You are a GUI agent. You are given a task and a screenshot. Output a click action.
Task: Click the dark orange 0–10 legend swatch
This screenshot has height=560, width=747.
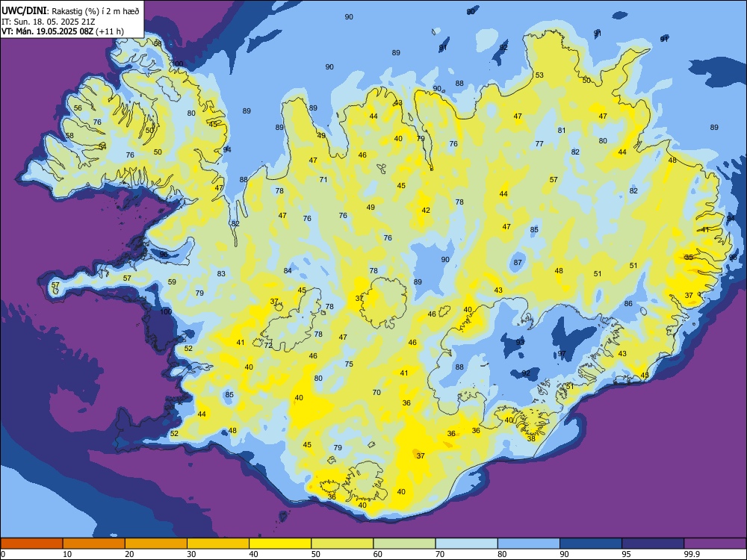pos(31,544)
